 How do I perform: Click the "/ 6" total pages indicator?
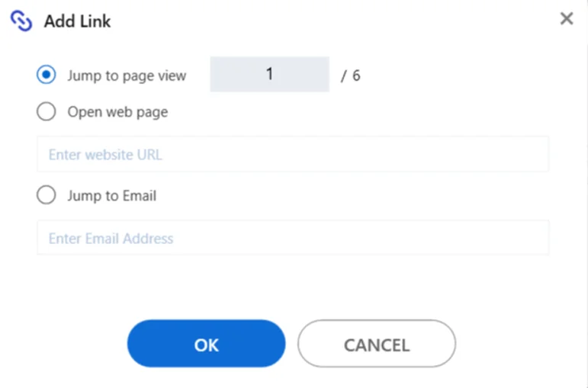[x=351, y=75]
